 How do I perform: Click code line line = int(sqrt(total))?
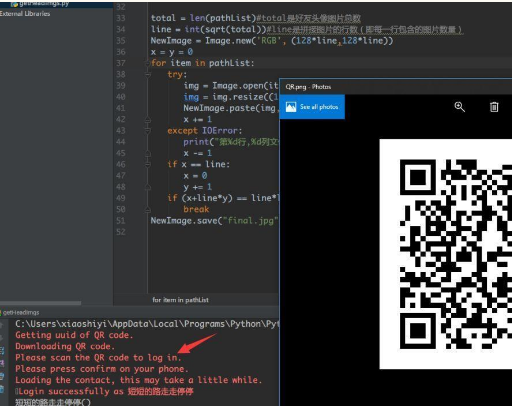tap(307, 29)
